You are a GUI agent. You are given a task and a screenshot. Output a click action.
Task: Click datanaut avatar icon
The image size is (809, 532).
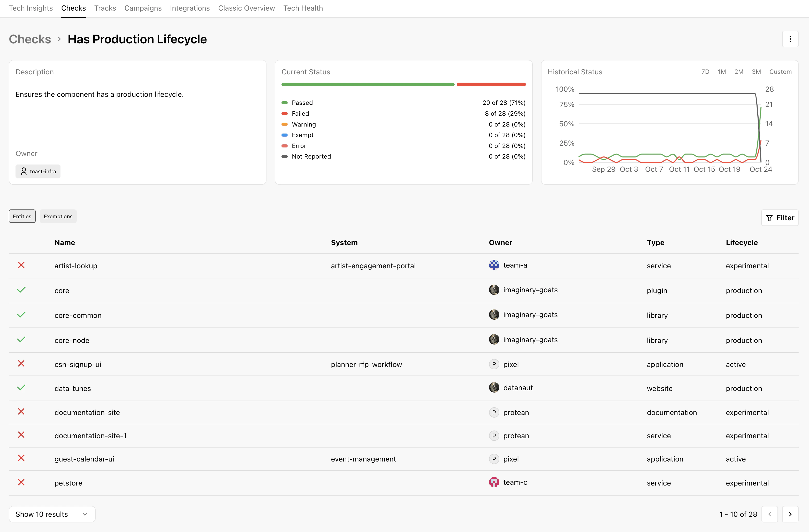[x=494, y=388]
